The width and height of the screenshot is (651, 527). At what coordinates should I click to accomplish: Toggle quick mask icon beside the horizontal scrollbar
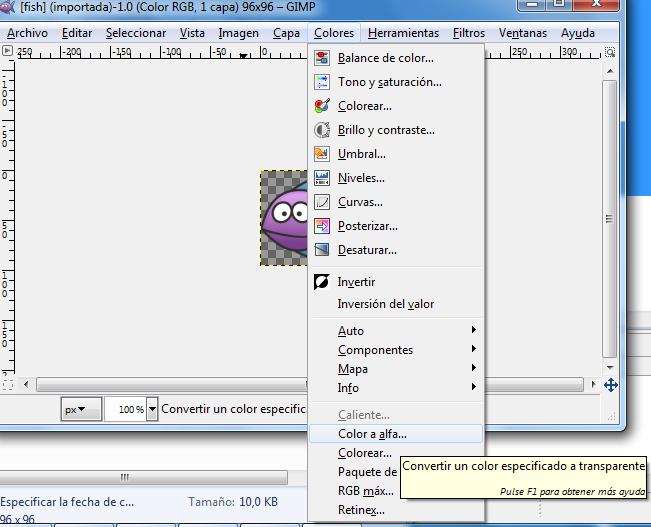(x=7, y=385)
